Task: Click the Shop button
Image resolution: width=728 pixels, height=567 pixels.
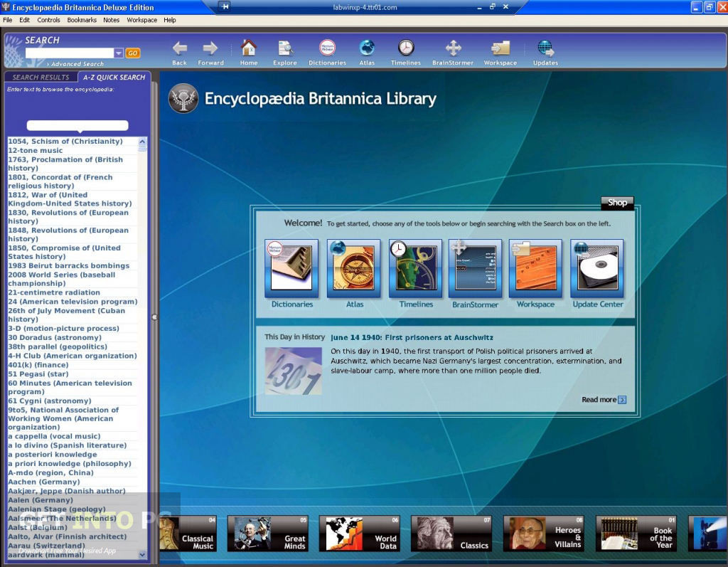Action: pos(618,202)
